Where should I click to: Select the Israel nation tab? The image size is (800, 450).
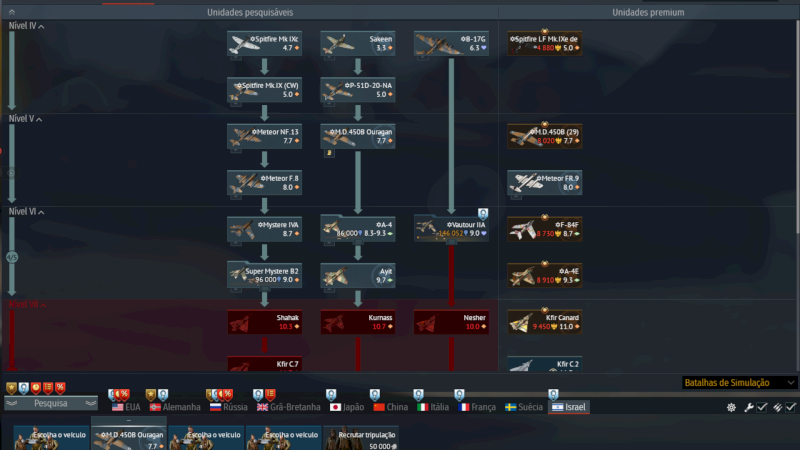pyautogui.click(x=568, y=407)
